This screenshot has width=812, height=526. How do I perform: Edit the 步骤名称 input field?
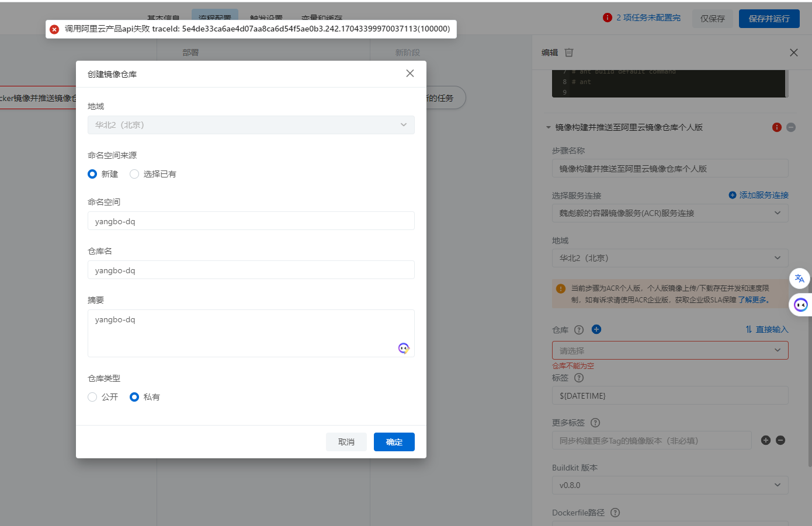pyautogui.click(x=670, y=169)
